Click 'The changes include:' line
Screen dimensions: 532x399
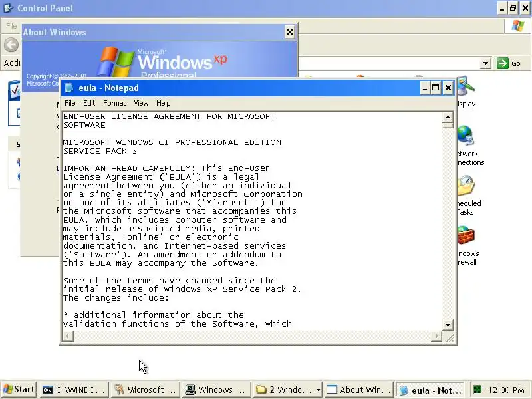tap(116, 298)
